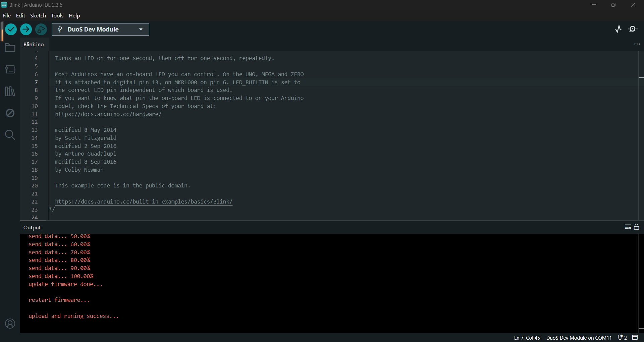The height and width of the screenshot is (342, 644).
Task: Open Boards Manager in sidebar
Action: [x=10, y=69]
